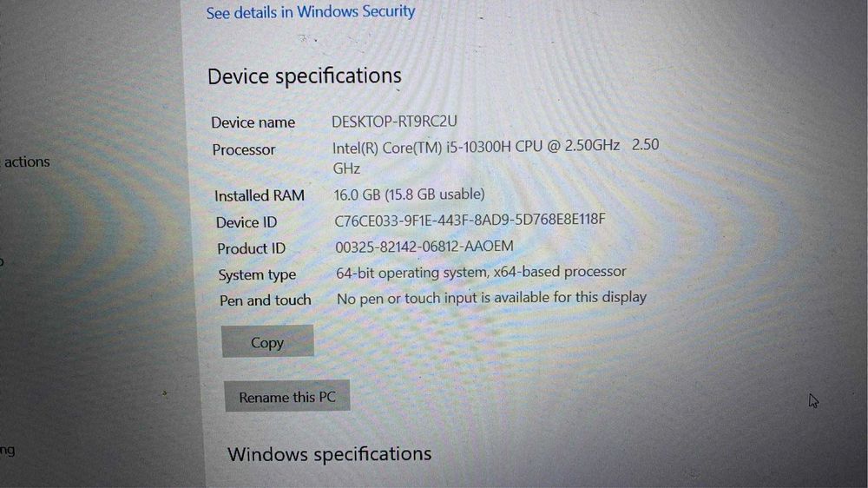Click the No pen or touch input text

coord(491,298)
